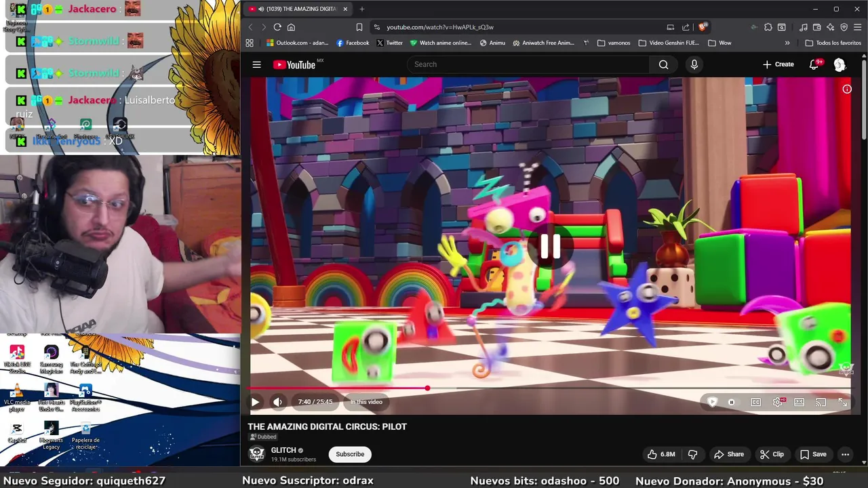Share the video
Screen dimensions: 868x488
pyautogui.click(x=730, y=454)
